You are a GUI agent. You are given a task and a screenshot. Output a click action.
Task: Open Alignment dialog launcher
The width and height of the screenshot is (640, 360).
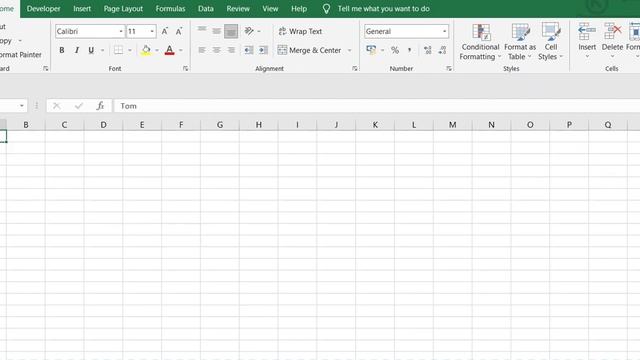[355, 69]
